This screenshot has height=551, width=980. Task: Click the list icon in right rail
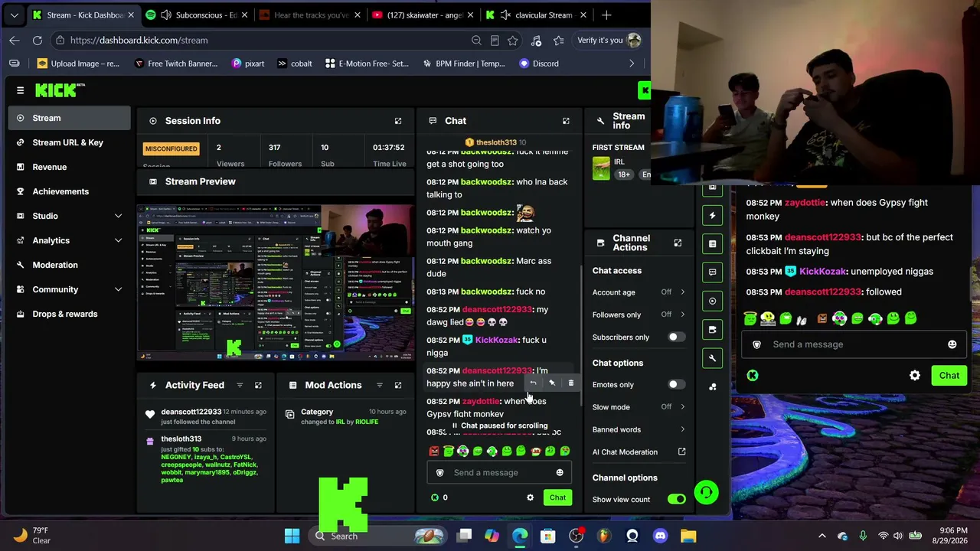(713, 243)
